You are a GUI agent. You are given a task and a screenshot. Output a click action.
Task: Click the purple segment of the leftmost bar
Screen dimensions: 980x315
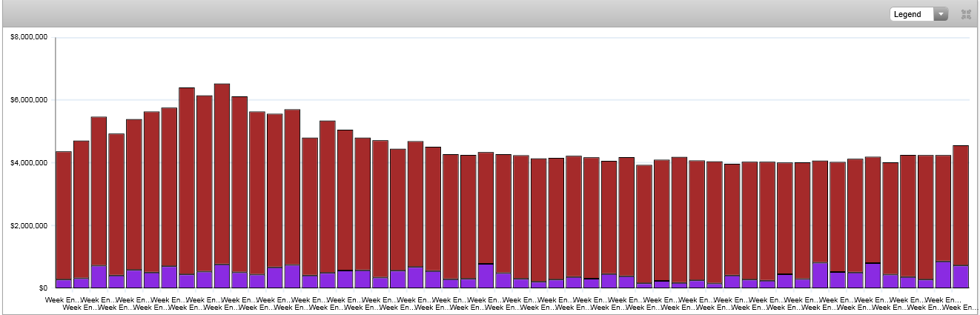click(64, 283)
